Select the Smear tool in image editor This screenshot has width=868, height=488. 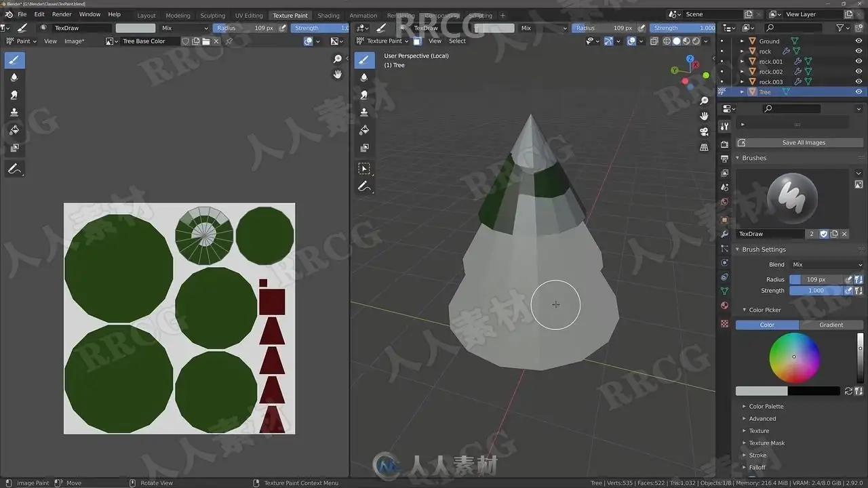pos(14,95)
